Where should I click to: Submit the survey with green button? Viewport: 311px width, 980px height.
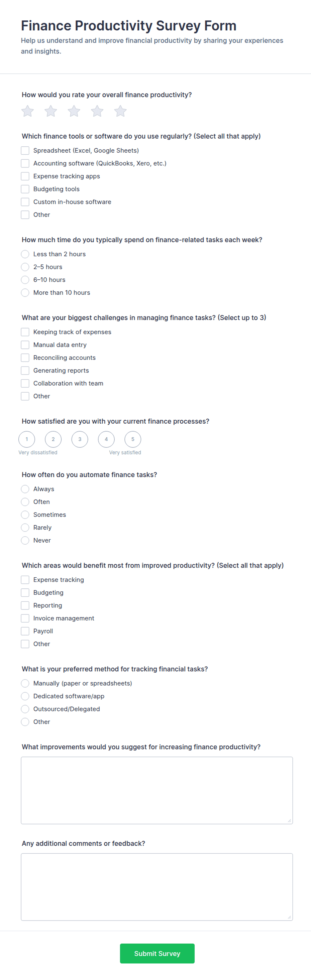click(157, 953)
